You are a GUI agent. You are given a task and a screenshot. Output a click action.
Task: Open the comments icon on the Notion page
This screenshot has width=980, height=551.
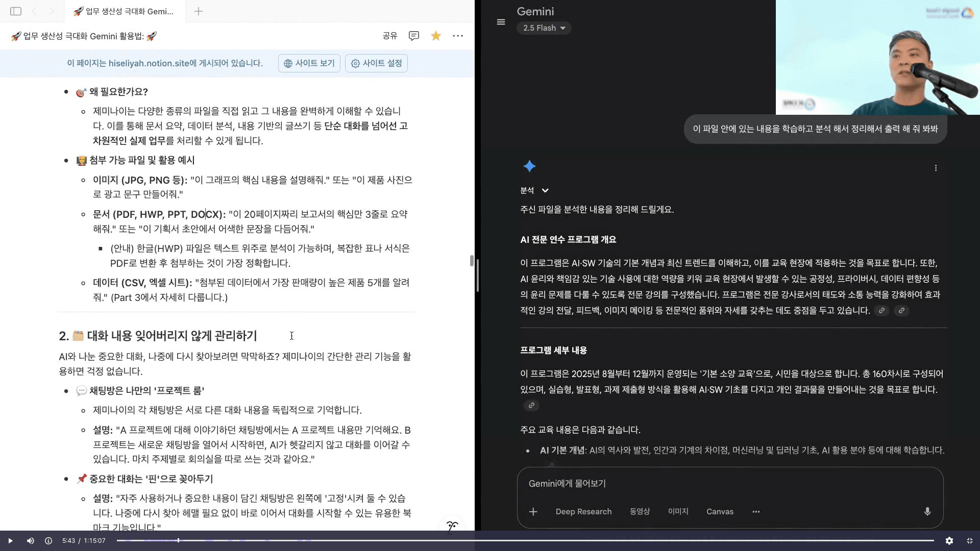click(413, 36)
